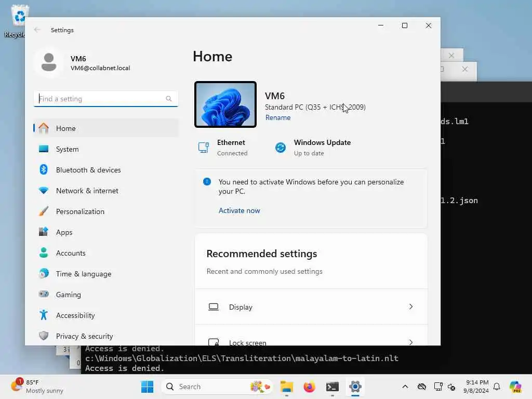
Task: Click the cloud-off tray icon
Action: click(x=422, y=387)
